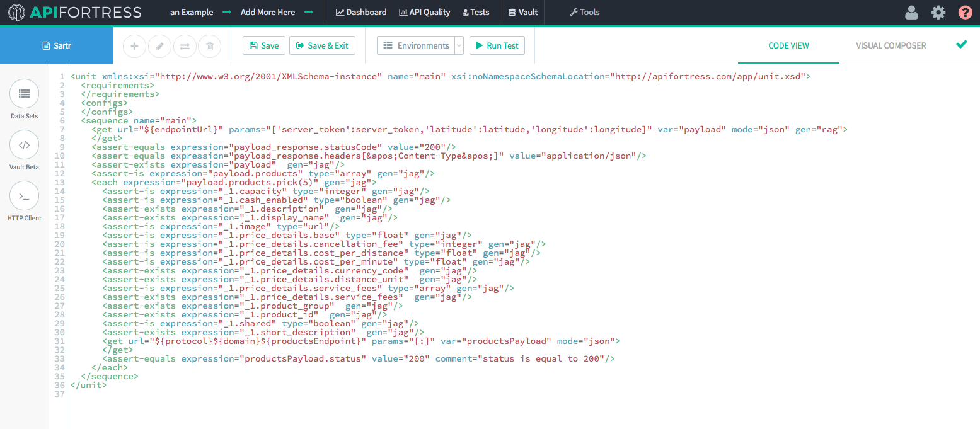Open the Environments list
Screen dimensions: 980x429
(418, 45)
